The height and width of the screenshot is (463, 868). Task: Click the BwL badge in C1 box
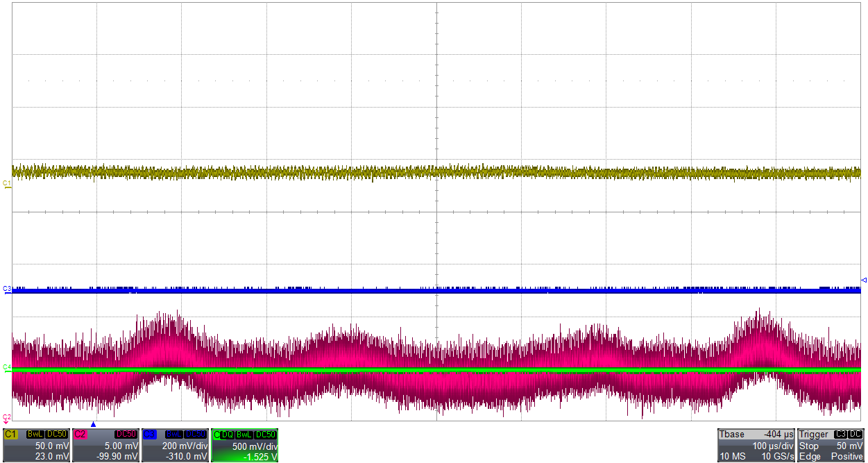pos(35,434)
